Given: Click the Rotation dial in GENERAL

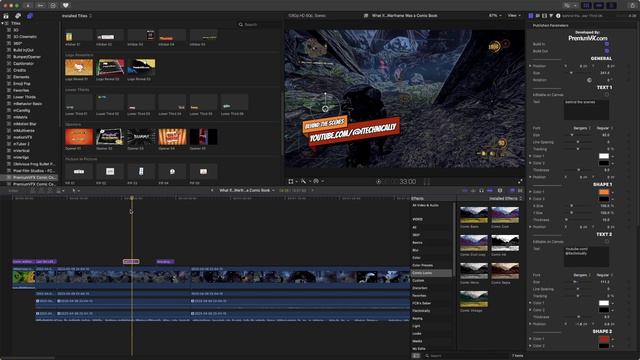Looking at the screenshot, I should [589, 80].
